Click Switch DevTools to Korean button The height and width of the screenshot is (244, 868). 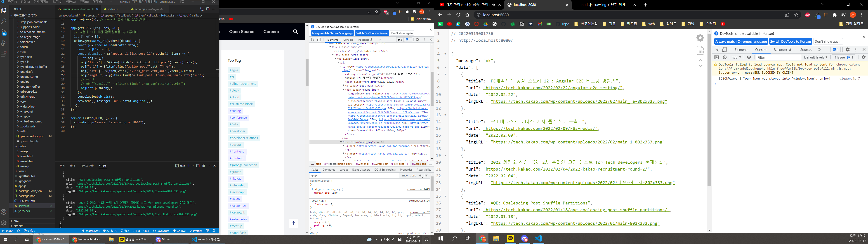(x=790, y=41)
